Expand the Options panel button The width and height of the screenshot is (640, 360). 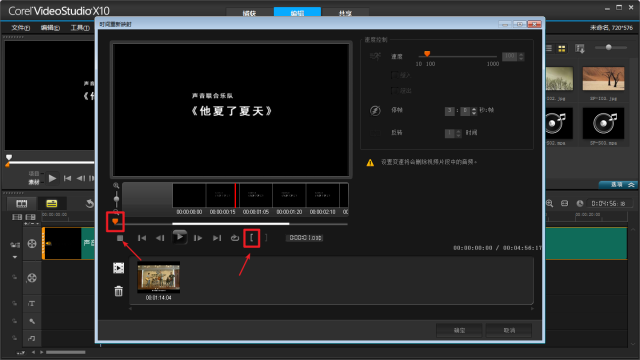click(x=618, y=185)
